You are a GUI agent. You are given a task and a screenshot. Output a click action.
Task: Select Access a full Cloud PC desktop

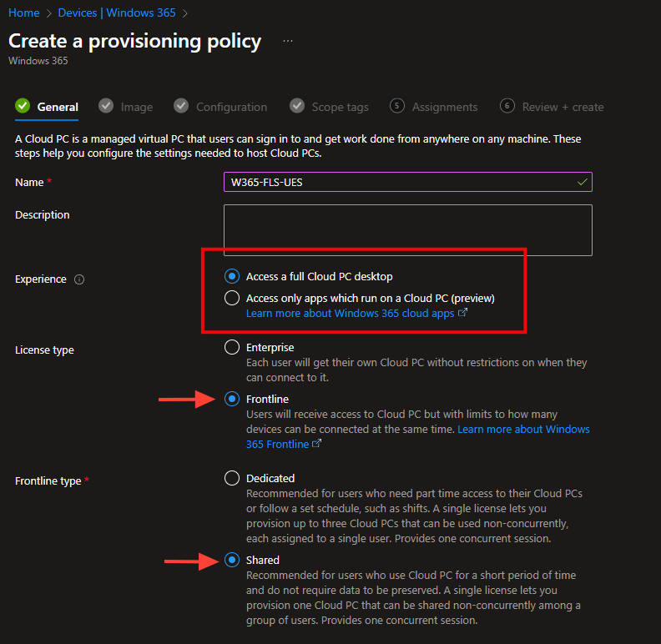[232, 276]
